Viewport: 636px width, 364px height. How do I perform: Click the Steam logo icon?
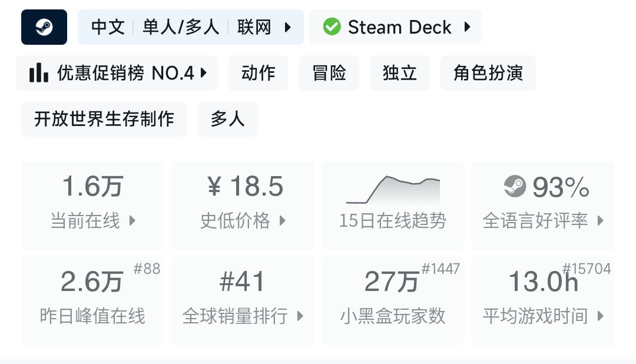[44, 27]
